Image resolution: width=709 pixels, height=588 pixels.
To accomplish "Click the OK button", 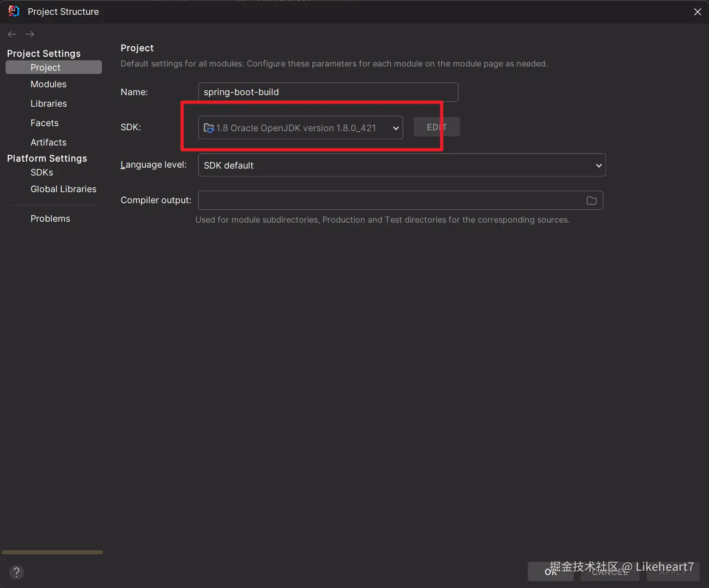I will tap(551, 572).
